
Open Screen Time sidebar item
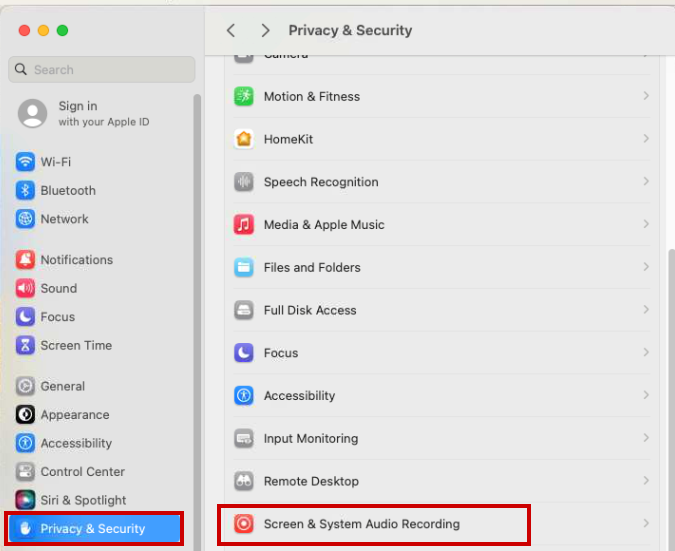pos(75,345)
